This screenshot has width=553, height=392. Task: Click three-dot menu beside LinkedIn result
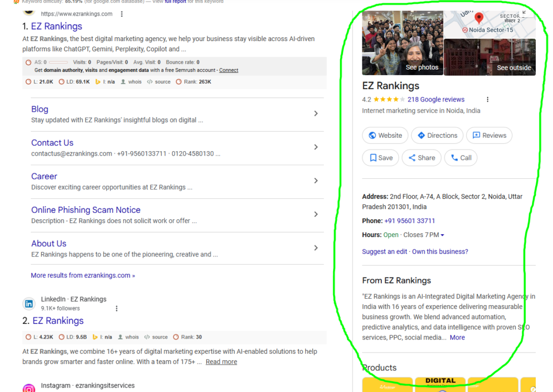click(x=117, y=308)
